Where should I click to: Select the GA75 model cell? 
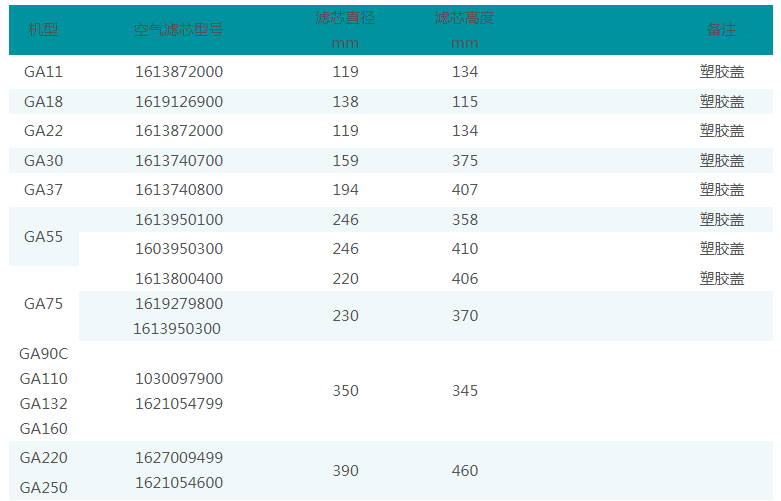tap(44, 304)
